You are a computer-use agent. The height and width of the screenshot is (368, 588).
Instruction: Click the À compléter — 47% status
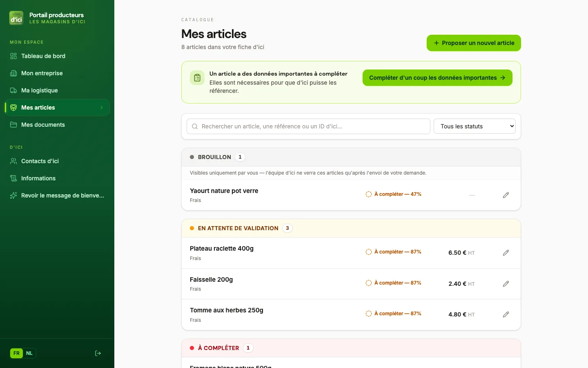(x=394, y=194)
